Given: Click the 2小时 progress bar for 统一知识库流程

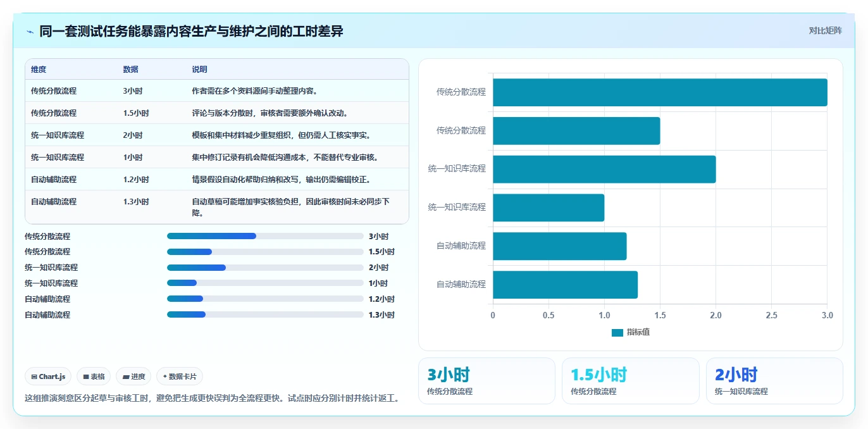Looking at the screenshot, I should click(265, 268).
